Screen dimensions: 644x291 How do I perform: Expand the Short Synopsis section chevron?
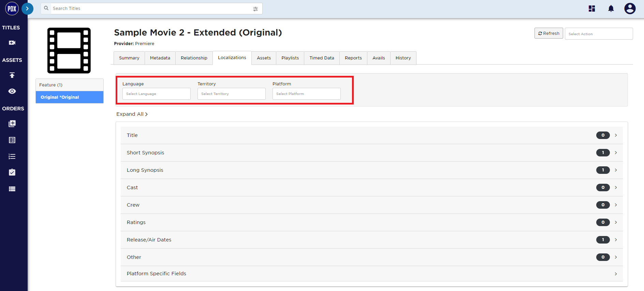coord(616,153)
